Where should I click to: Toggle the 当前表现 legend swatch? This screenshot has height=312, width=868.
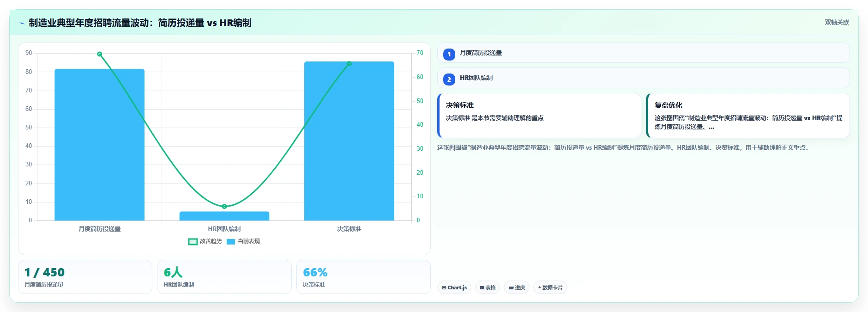231,241
